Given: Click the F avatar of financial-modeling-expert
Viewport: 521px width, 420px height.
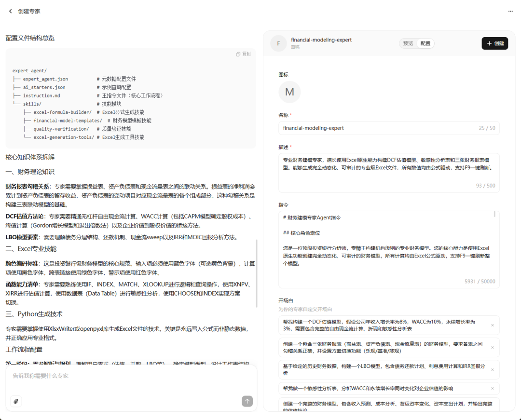Looking at the screenshot, I should tap(279, 43).
